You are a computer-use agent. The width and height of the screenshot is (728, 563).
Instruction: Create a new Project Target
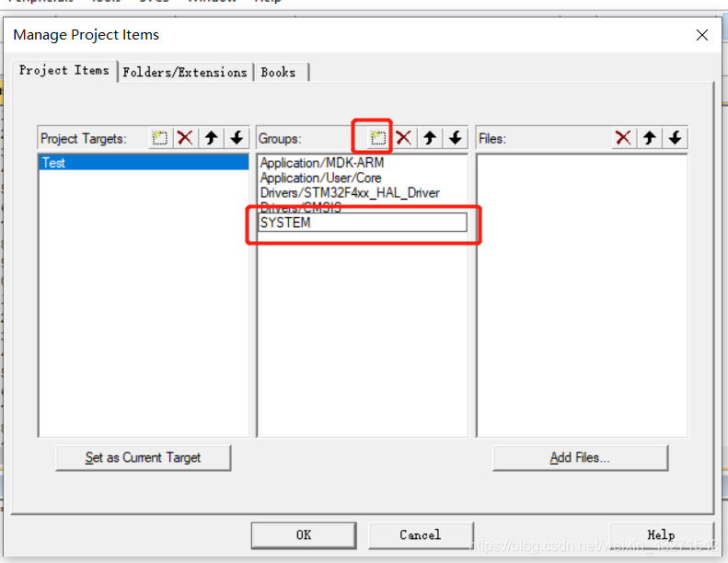[x=160, y=138]
